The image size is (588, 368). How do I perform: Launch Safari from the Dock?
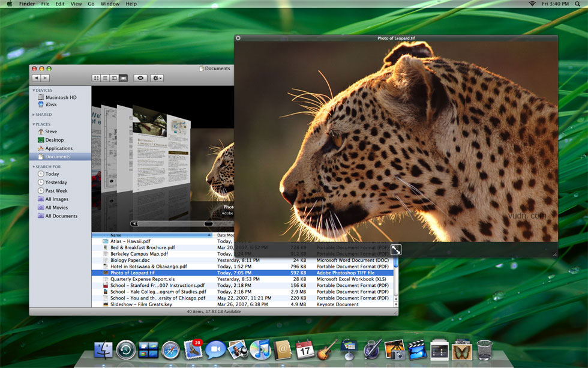pos(170,351)
